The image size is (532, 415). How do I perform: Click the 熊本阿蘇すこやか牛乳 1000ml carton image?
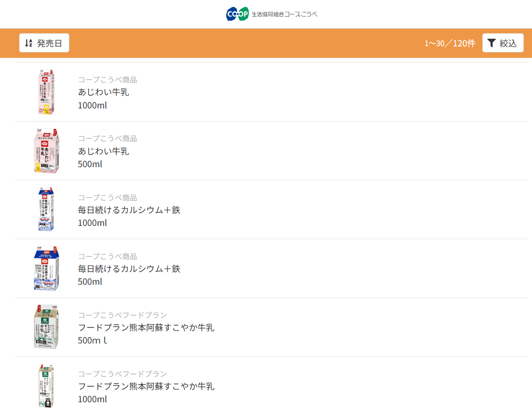(x=46, y=386)
